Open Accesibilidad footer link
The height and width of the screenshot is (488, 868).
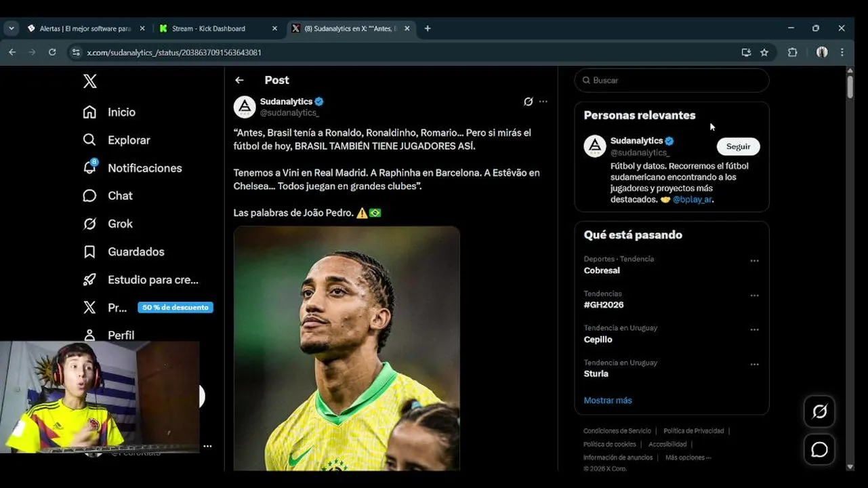[x=667, y=445]
